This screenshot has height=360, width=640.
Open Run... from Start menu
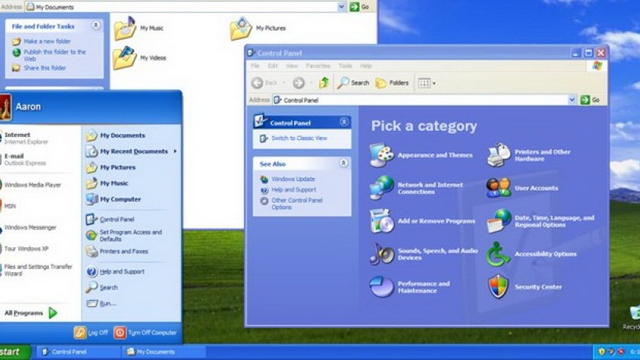101,303
